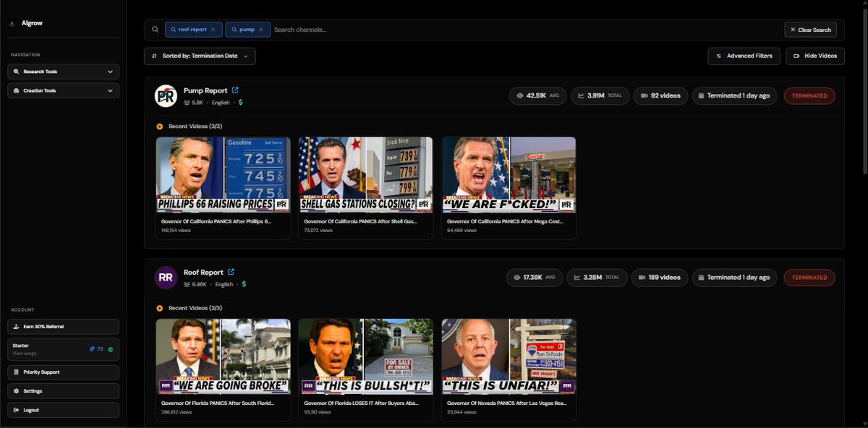868x428 pixels.
Task: Click the '286,612 views' text
Action: [176, 412]
